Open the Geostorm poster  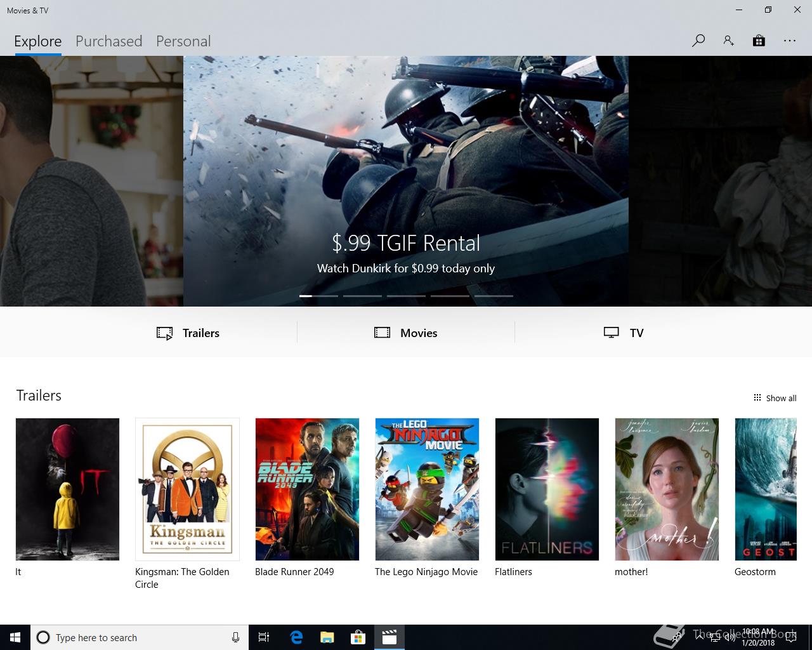click(x=766, y=489)
